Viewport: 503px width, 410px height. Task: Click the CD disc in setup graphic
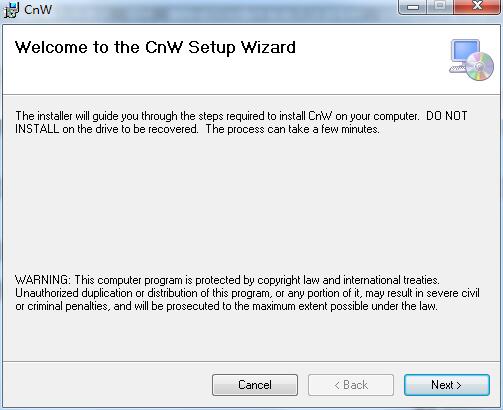point(480,66)
